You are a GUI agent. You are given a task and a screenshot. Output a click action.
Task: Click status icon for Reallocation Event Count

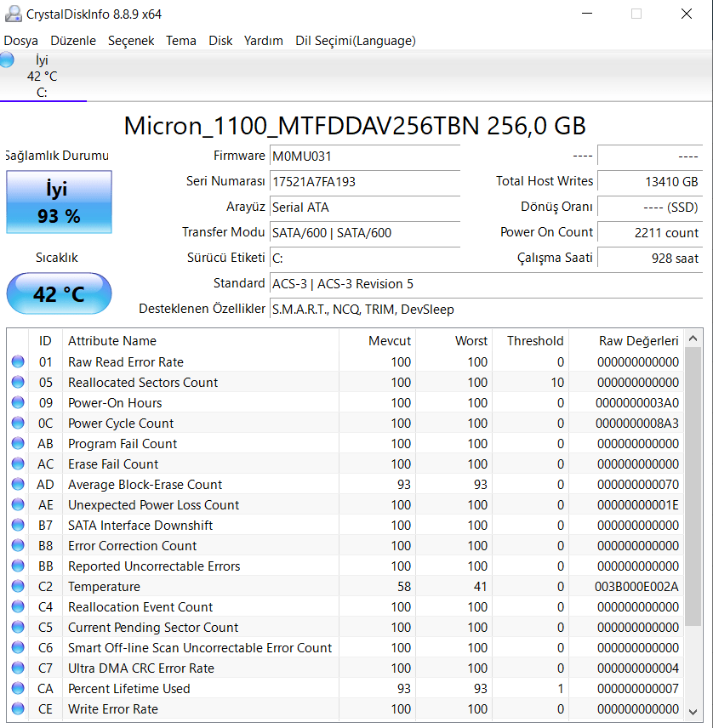(x=18, y=606)
